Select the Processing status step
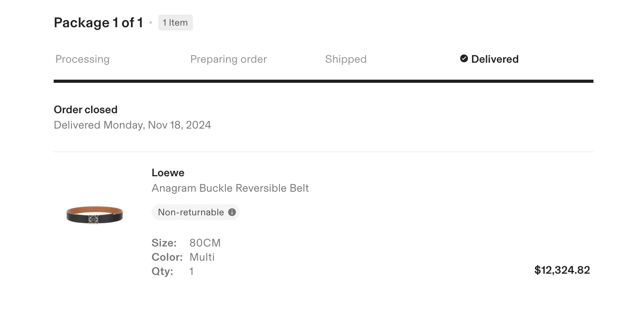 (82, 59)
